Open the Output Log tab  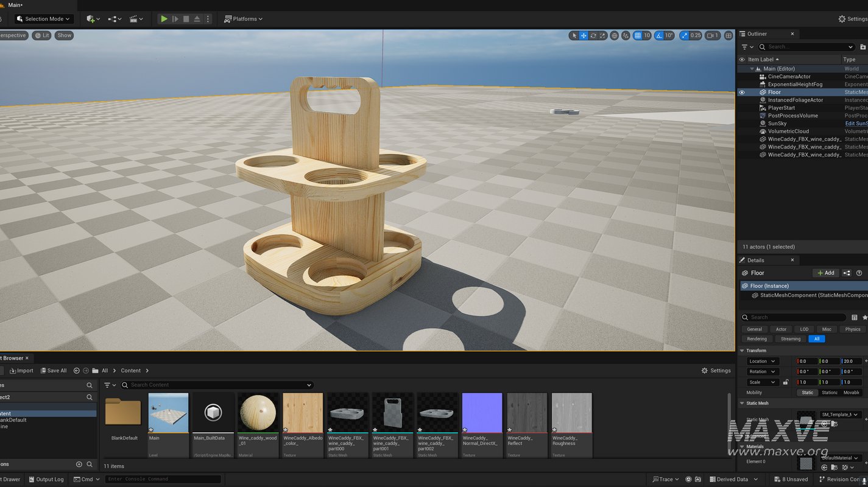[46, 479]
